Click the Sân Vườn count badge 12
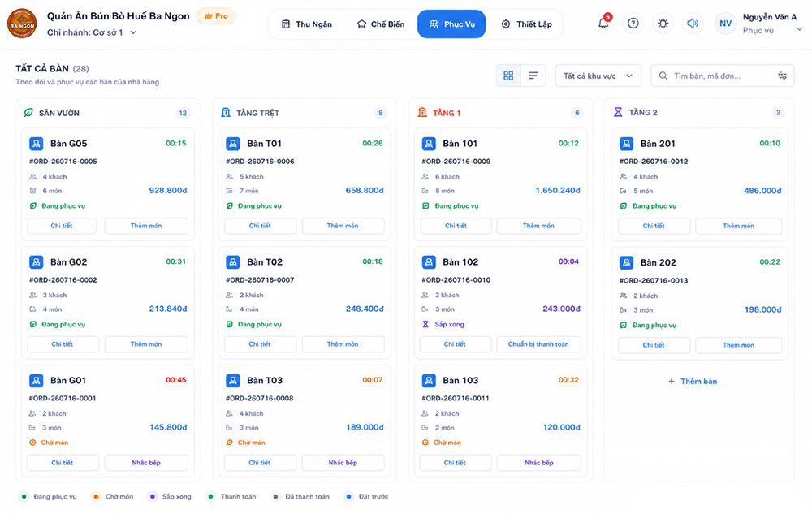812x514 pixels. pos(183,113)
